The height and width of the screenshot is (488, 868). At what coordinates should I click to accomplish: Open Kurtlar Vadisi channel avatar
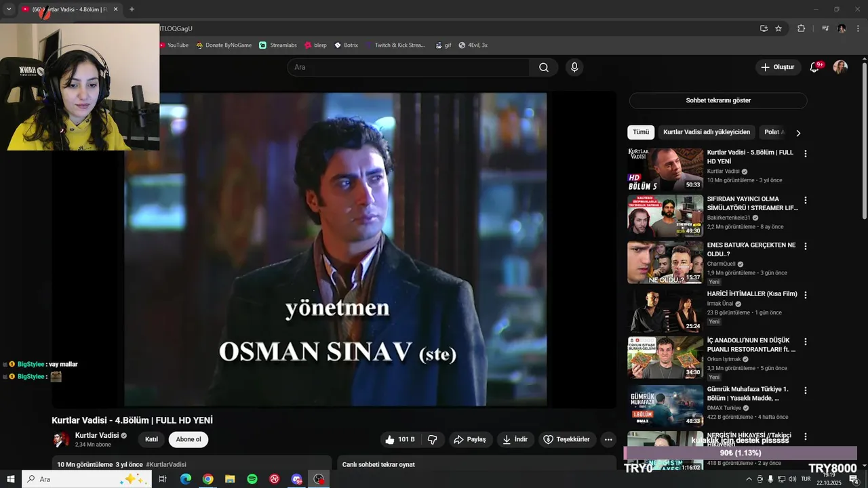pos(61,439)
